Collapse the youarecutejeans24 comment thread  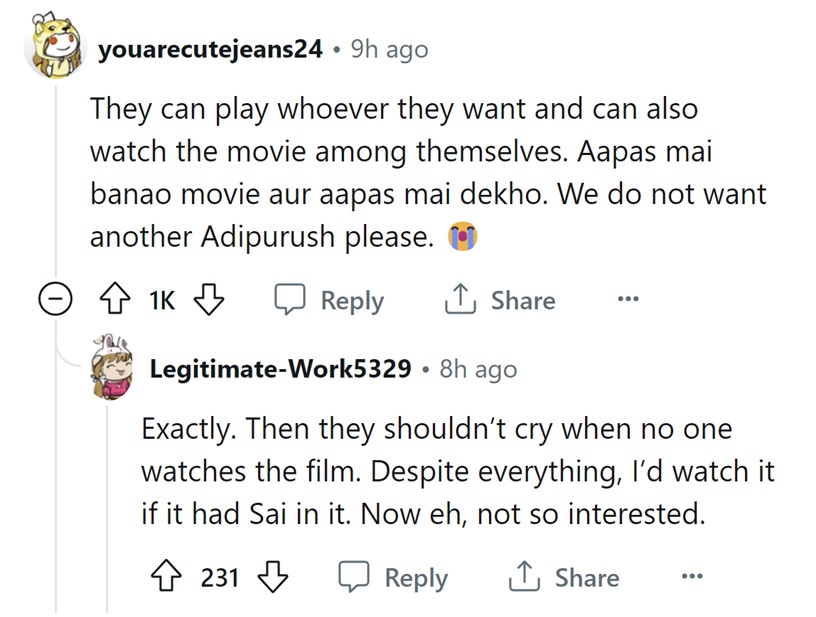click(x=56, y=301)
